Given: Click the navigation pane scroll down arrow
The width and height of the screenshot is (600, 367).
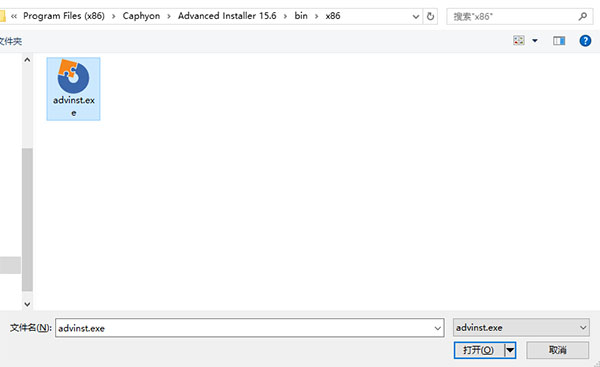Looking at the screenshot, I should tap(27, 304).
